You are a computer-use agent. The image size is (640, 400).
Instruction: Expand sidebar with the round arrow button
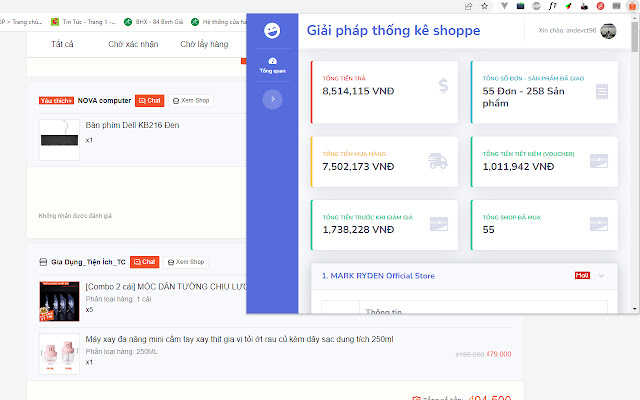tap(272, 99)
